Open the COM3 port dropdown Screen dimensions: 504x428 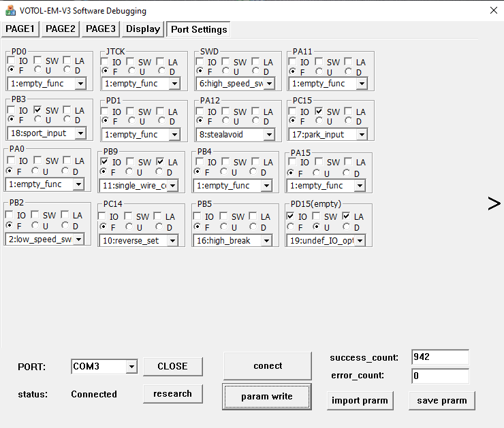click(131, 367)
